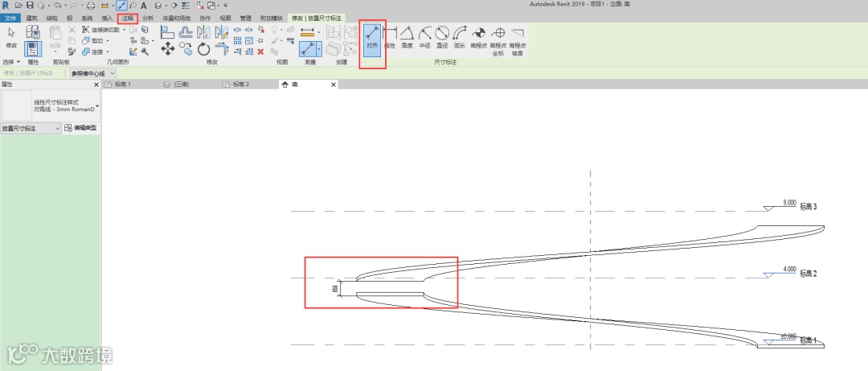Viewport: 868px width, 371px height.
Task: Click the Rotate tool icon
Action: click(x=203, y=49)
